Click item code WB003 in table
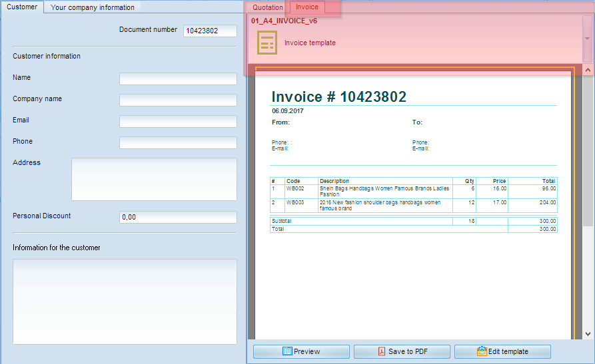The height and width of the screenshot is (364, 595). [295, 202]
